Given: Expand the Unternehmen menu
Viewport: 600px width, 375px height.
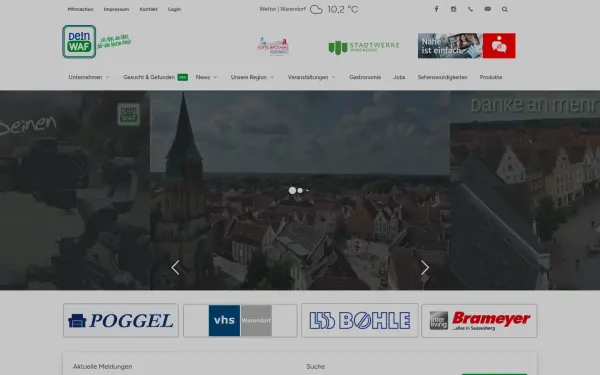Looking at the screenshot, I should [89, 77].
